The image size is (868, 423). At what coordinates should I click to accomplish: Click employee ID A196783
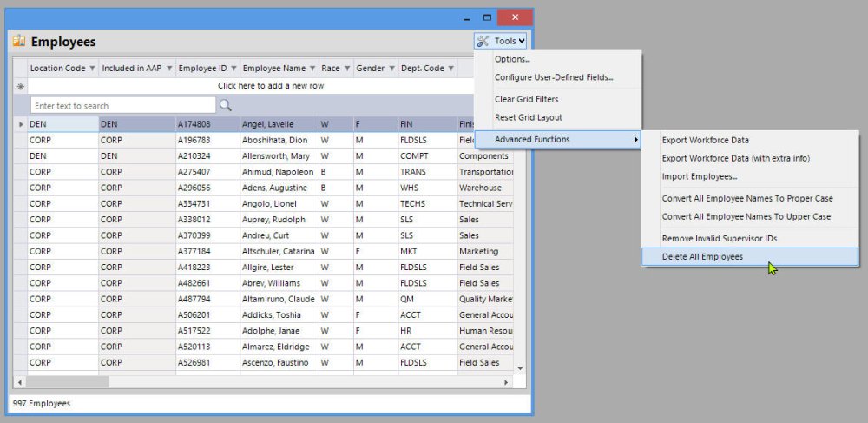(x=207, y=140)
